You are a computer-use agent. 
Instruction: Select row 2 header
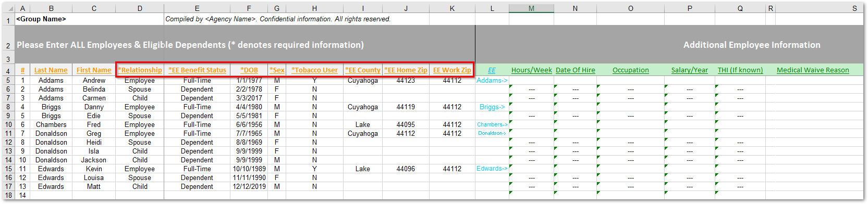9,45
